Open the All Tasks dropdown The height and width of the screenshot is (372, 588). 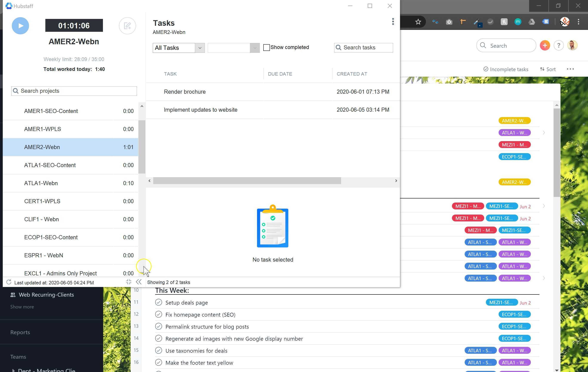(179, 48)
